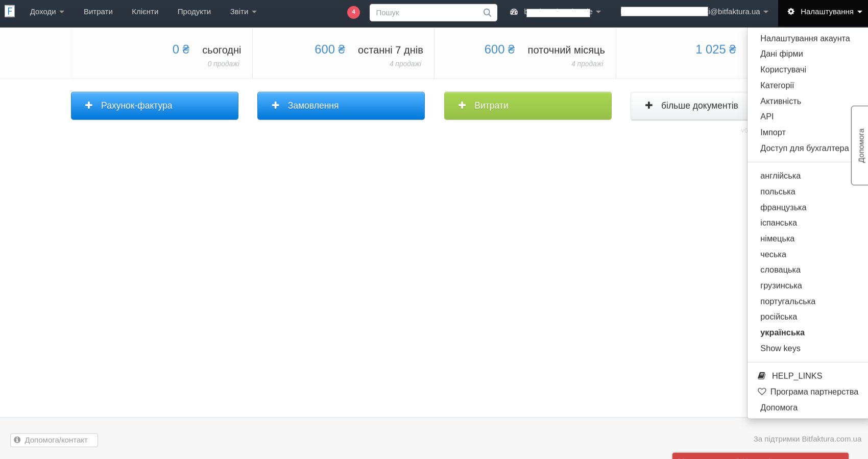The width and height of the screenshot is (868, 459).
Task: Open the company selector dropdown arrow
Action: point(598,12)
